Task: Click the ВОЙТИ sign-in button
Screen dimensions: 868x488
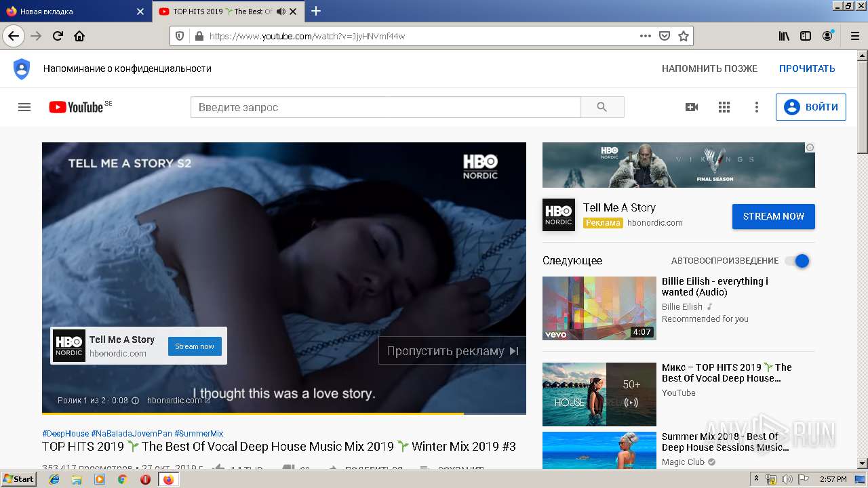Action: tap(811, 107)
